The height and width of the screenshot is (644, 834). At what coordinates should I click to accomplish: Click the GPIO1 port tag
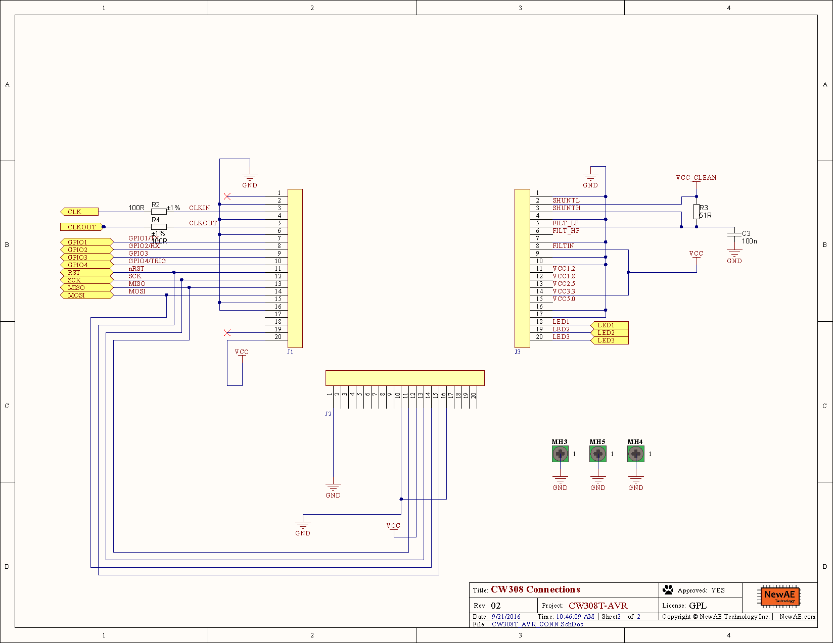point(86,242)
